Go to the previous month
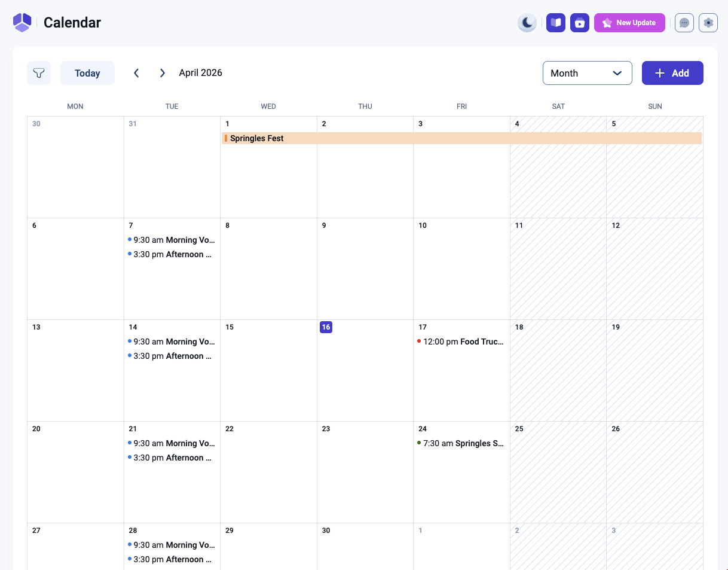Image resolution: width=728 pixels, height=570 pixels. point(136,73)
